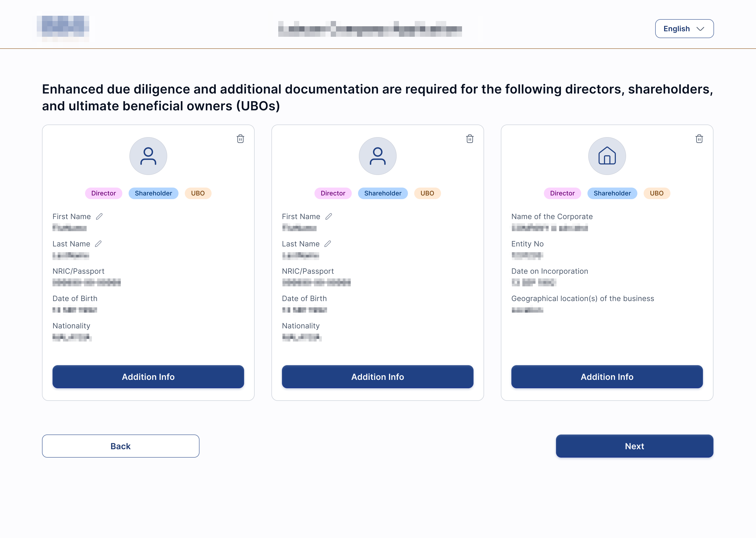
Task: Proceed by clicking Next
Action: [x=634, y=446]
